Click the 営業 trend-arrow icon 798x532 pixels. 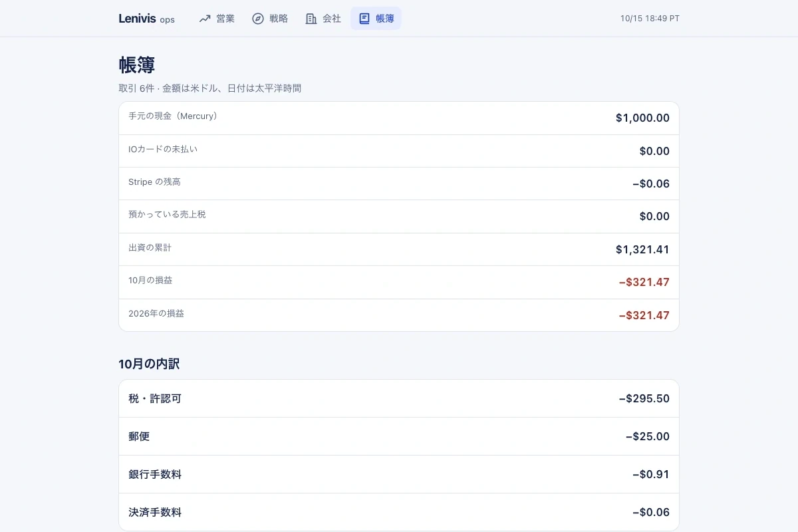point(205,19)
